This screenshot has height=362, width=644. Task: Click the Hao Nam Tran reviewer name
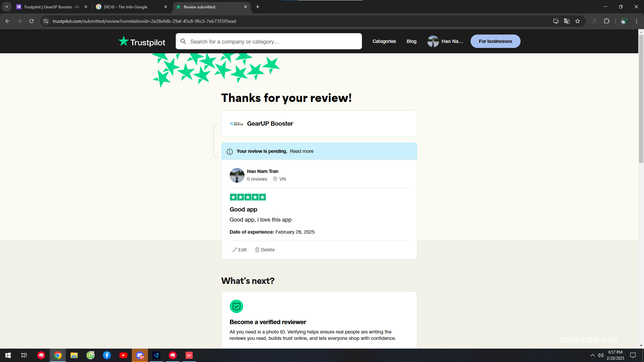coord(263,171)
